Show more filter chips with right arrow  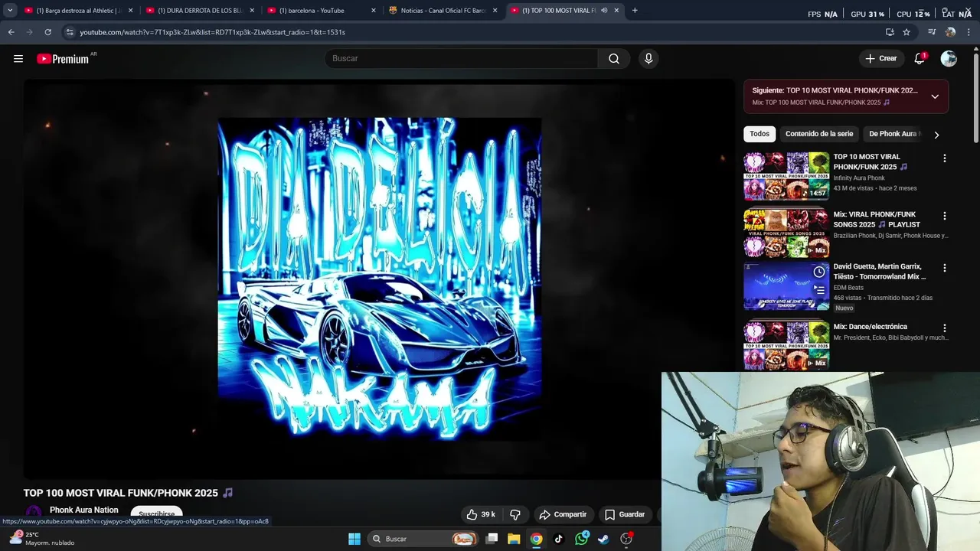click(936, 135)
